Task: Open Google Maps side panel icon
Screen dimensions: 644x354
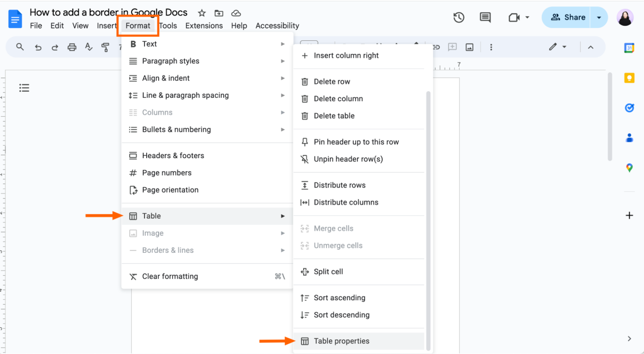Action: [x=629, y=168]
